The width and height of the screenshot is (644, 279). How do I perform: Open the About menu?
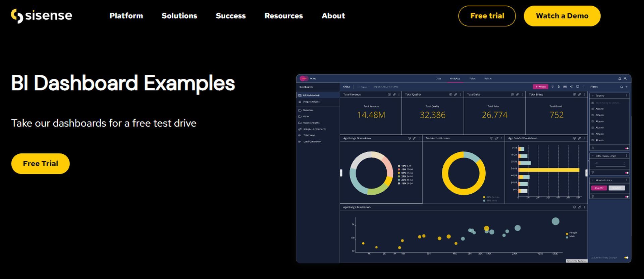[x=333, y=16]
